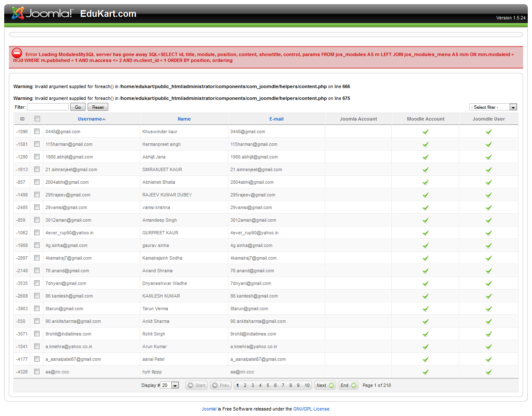Image resolution: width=532 pixels, height=416 pixels.
Task: Click Joomdle User checkmark for Anand Shrama
Action: pos(489,271)
